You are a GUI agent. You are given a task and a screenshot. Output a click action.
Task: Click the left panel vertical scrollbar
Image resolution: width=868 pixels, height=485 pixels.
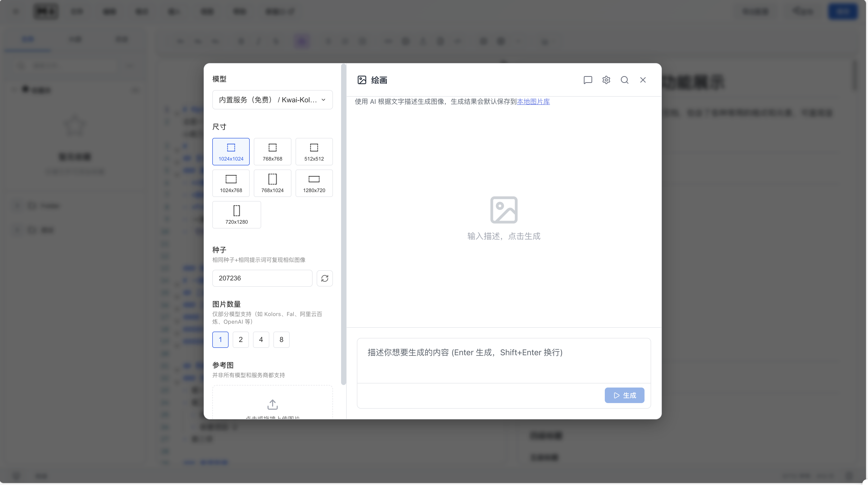click(x=343, y=224)
